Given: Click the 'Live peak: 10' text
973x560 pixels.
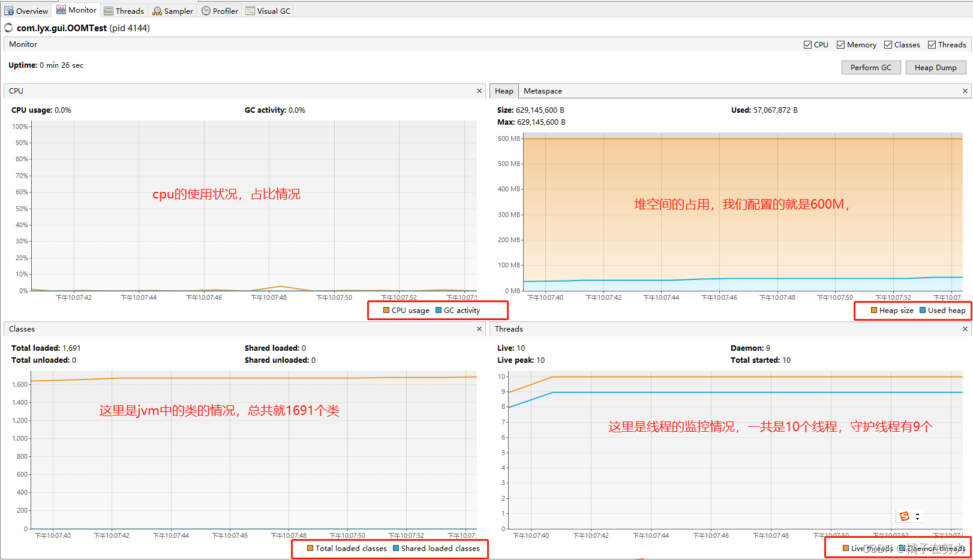Looking at the screenshot, I should click(521, 360).
